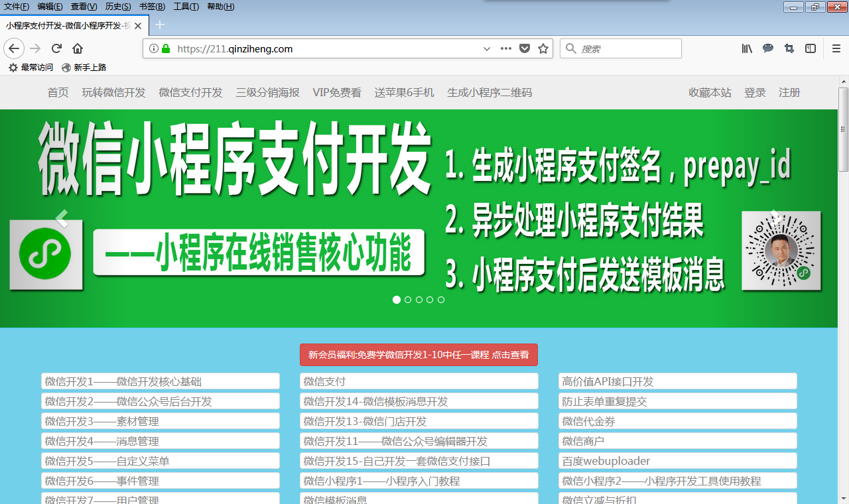The image size is (849, 504).
Task: Open the Firefox hamburger menu
Action: pos(836,48)
